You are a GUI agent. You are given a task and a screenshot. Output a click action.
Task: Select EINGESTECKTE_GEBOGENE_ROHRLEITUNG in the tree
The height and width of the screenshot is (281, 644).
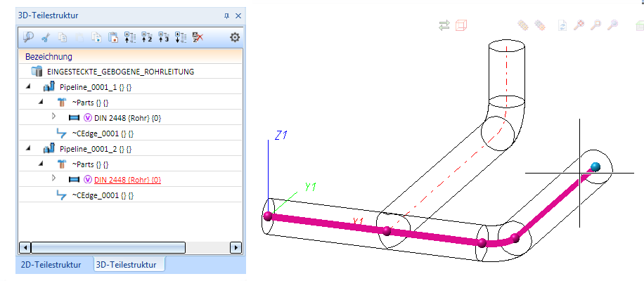click(x=121, y=72)
